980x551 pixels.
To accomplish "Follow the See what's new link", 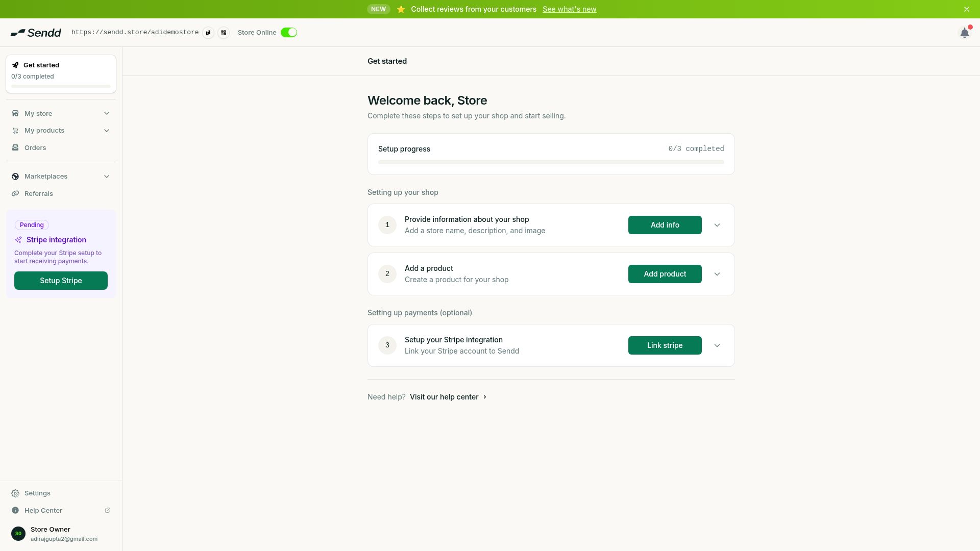I will [569, 9].
